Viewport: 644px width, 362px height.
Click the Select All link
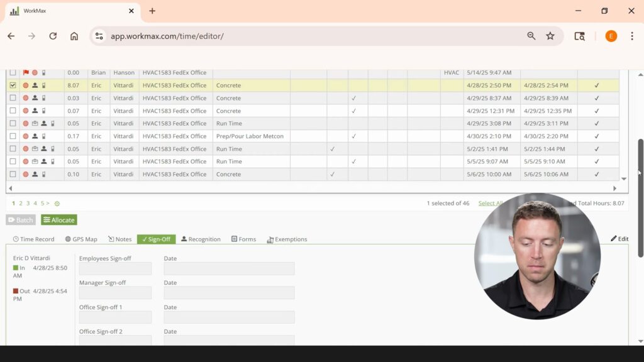(x=491, y=204)
